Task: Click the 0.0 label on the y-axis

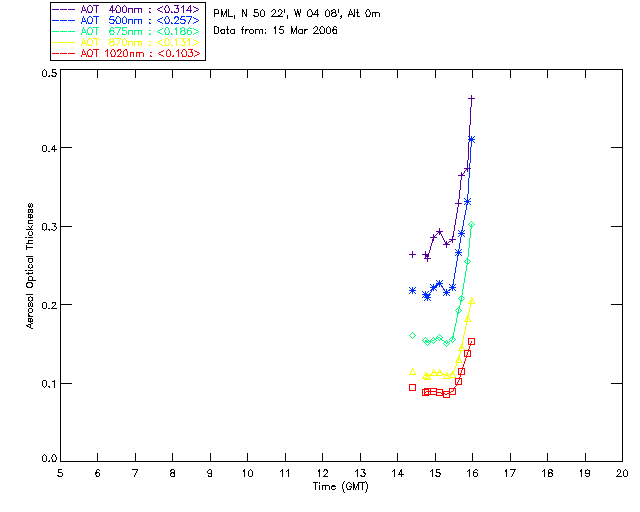Action: (x=49, y=459)
